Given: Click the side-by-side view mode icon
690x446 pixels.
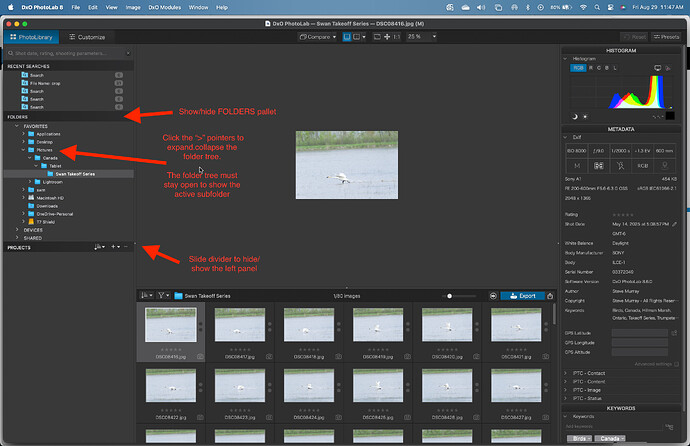Looking at the screenshot, I should pyautogui.click(x=356, y=37).
